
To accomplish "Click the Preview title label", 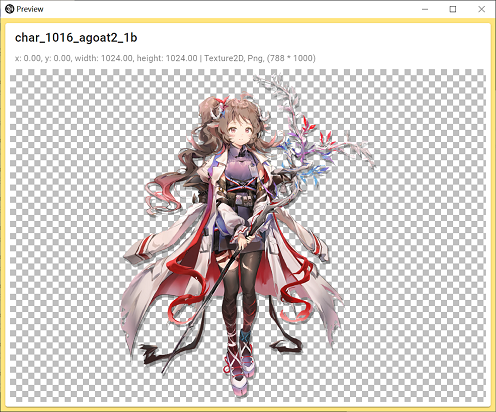I will pos(30,9).
